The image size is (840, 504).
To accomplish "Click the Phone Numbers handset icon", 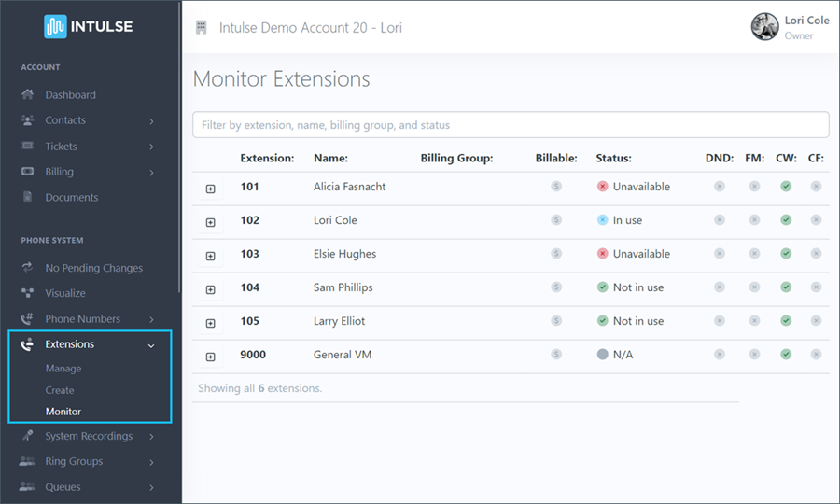I will (x=27, y=318).
